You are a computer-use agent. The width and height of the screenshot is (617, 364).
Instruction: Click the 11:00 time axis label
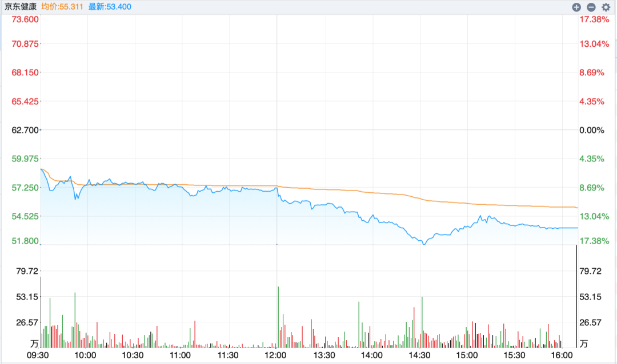180,355
